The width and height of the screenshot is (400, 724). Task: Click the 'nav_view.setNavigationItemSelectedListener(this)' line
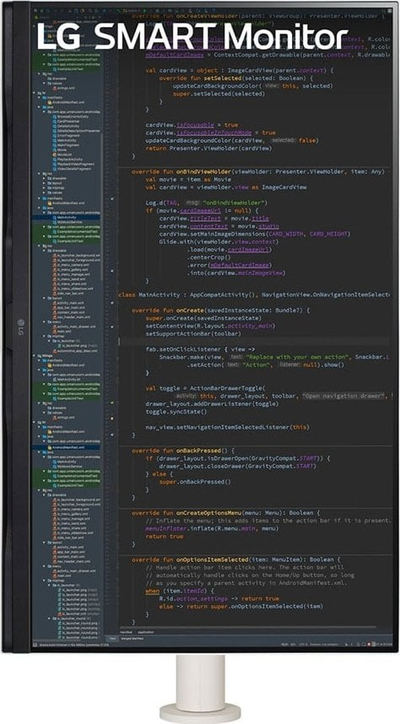tap(227, 427)
